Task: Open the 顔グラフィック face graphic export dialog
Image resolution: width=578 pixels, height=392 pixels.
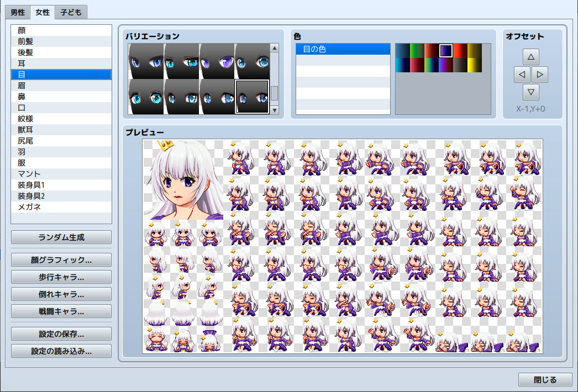Action: [60, 259]
